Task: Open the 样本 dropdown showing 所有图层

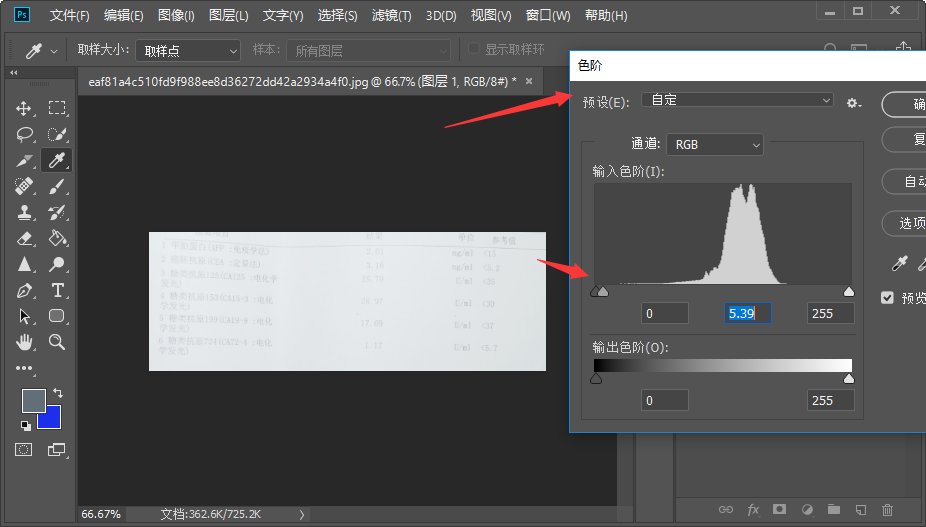Action: pos(369,51)
